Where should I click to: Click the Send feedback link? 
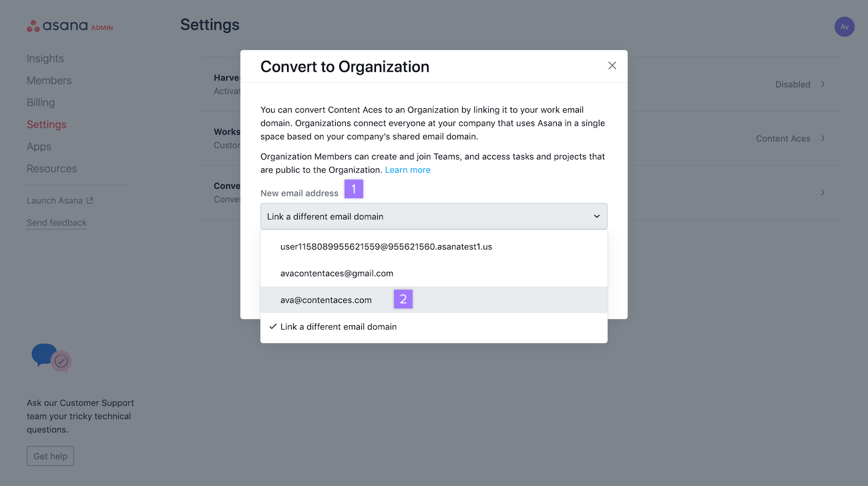(57, 222)
